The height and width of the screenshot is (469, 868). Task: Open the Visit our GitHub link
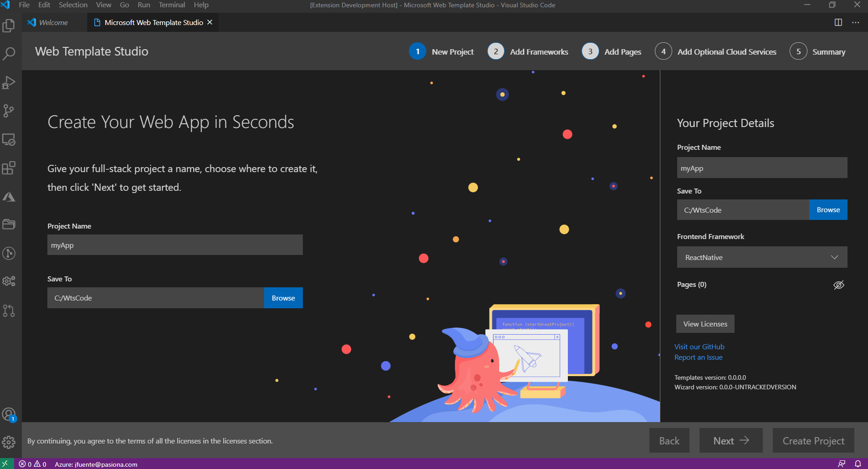pos(699,347)
